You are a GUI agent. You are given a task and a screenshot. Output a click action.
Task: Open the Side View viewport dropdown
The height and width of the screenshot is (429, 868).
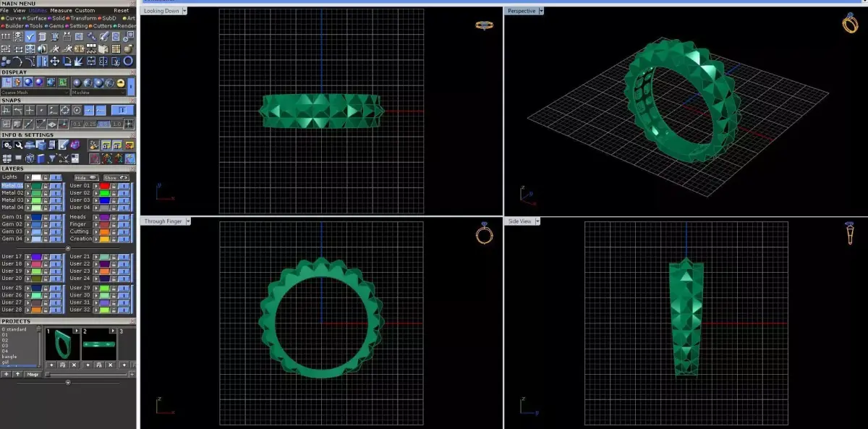tap(538, 221)
